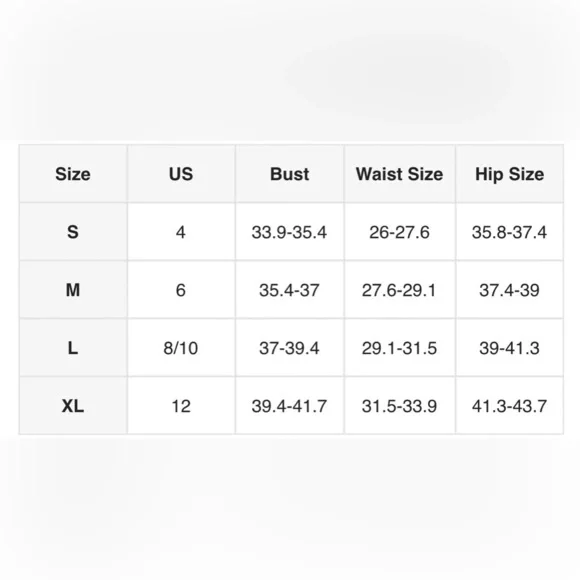580x580 pixels.
Task: Click the US size 8/10 cell
Action: pyautogui.click(x=181, y=348)
